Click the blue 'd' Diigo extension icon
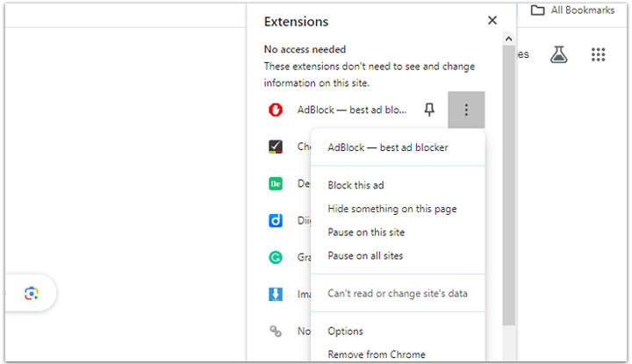632x364 pixels. [276, 221]
